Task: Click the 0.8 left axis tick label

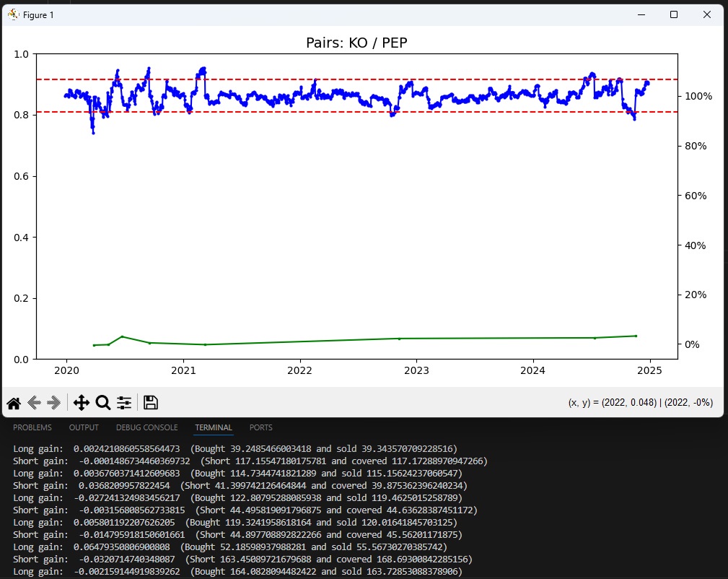Action: click(22, 116)
